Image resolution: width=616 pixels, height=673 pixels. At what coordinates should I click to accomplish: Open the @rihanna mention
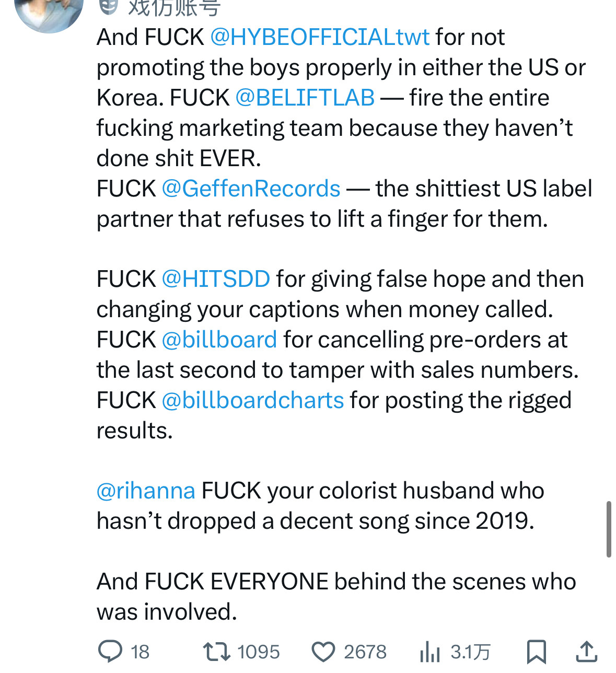tap(146, 491)
